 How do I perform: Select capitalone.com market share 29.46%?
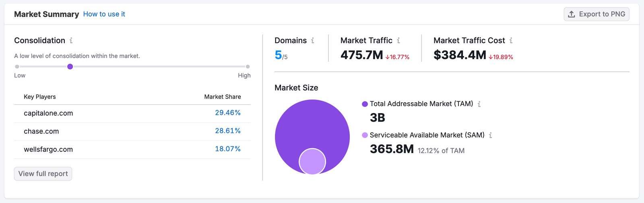coord(227,113)
